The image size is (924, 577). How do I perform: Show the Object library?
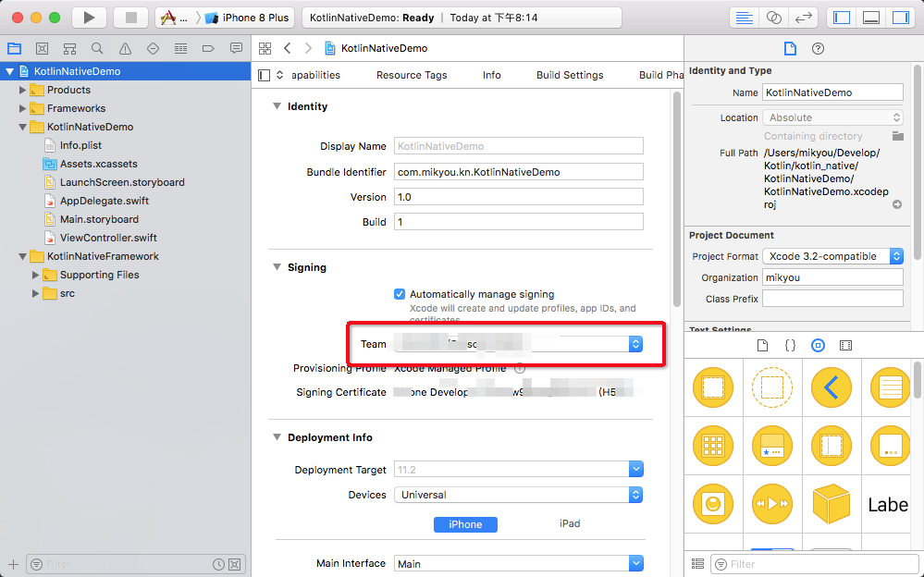click(x=818, y=346)
